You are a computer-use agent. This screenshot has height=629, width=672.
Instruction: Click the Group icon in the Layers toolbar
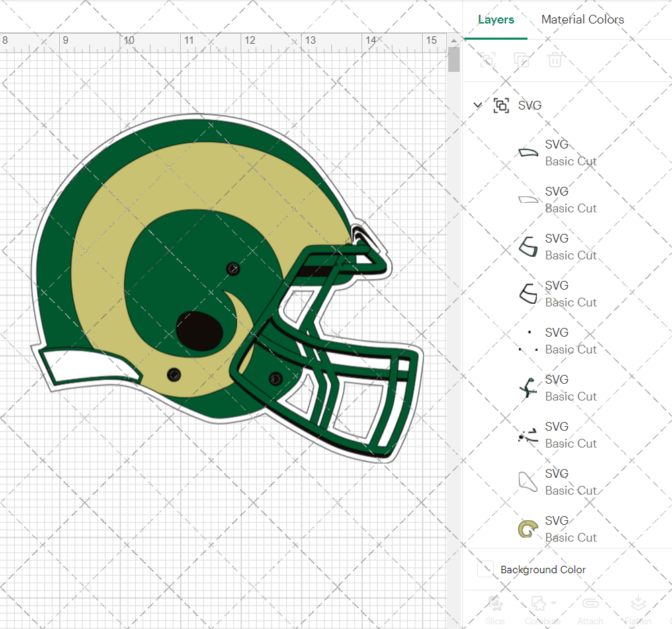[x=487, y=60]
